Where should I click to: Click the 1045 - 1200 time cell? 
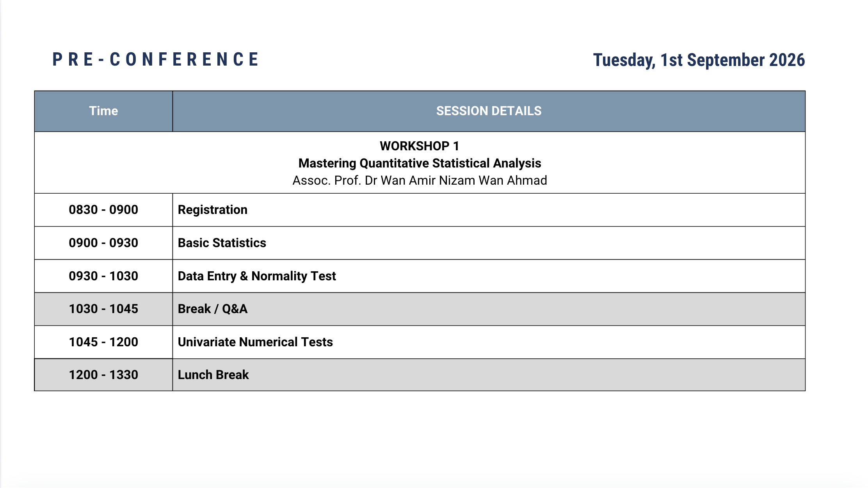[103, 342]
